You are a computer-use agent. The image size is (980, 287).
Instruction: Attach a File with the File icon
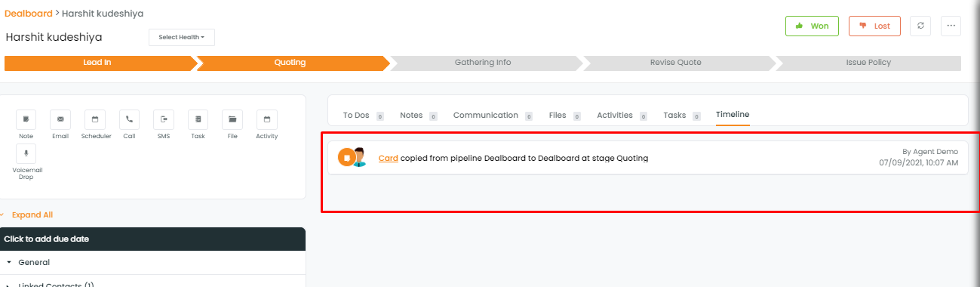[x=232, y=119]
